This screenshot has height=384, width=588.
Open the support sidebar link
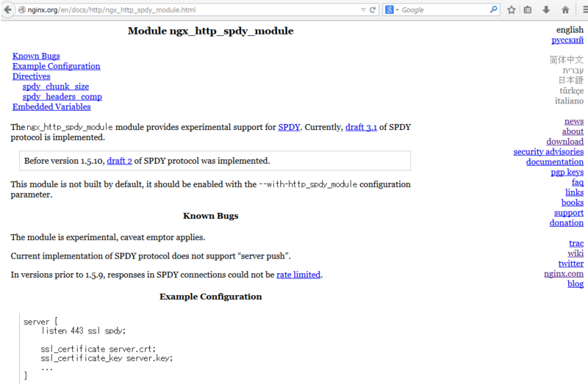(x=568, y=212)
